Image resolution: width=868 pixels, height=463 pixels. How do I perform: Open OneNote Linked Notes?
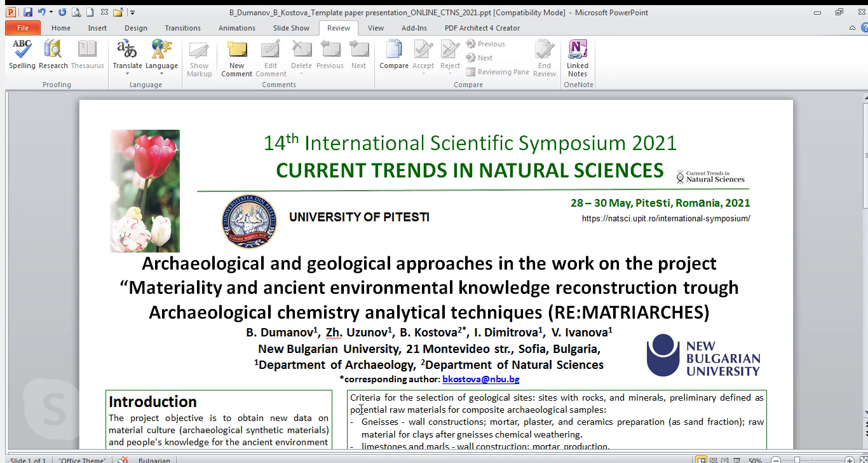click(x=578, y=59)
